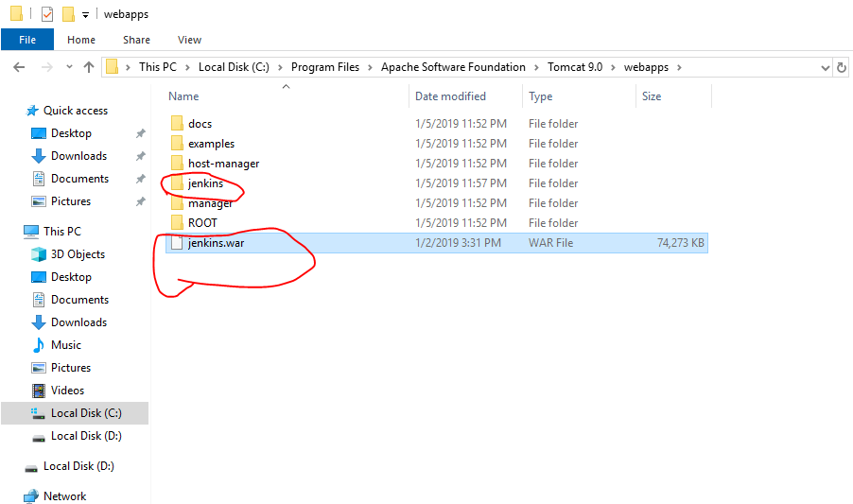Go up one folder level
The height and width of the screenshot is (504, 853).
(x=89, y=67)
